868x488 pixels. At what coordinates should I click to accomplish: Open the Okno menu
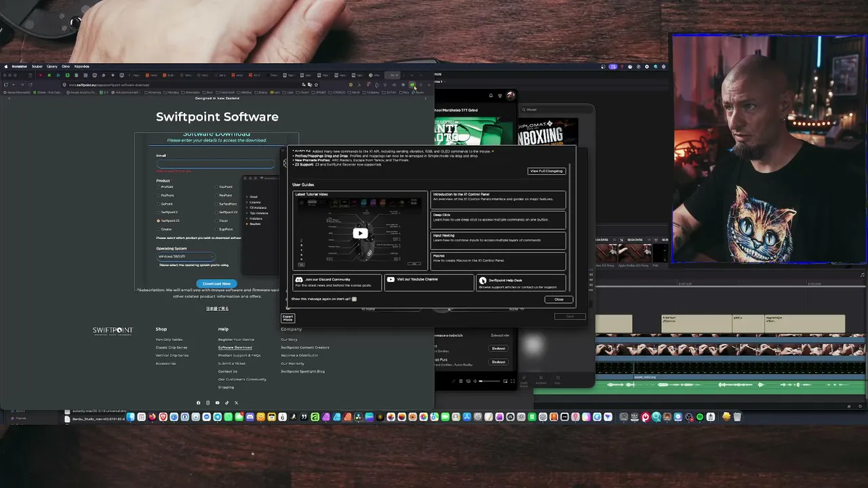[x=66, y=66]
